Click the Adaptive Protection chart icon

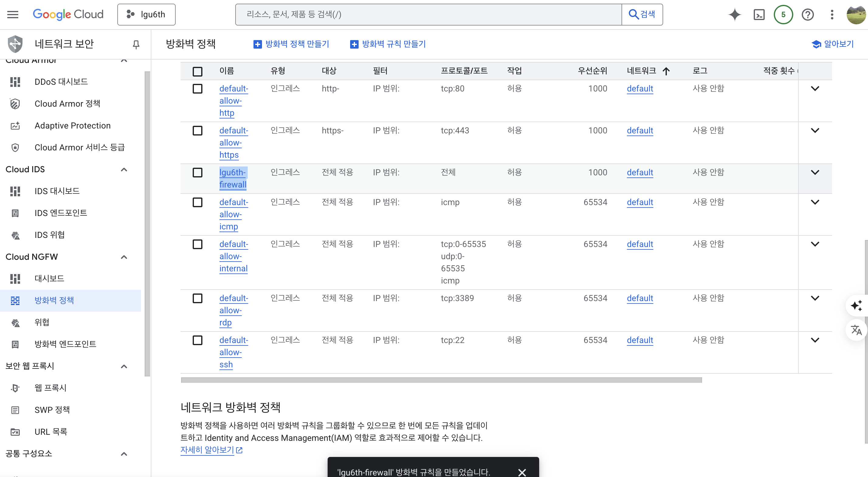tap(15, 125)
